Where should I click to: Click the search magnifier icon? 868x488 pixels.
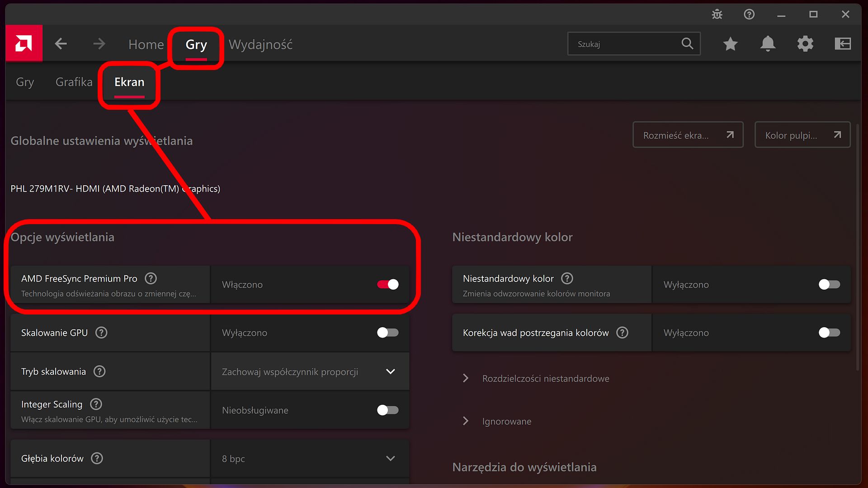click(x=687, y=43)
